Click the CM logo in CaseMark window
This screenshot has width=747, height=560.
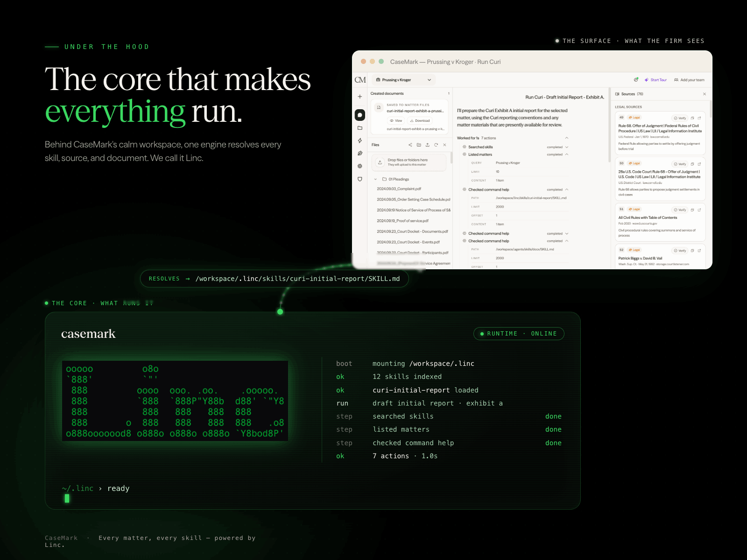coord(360,80)
